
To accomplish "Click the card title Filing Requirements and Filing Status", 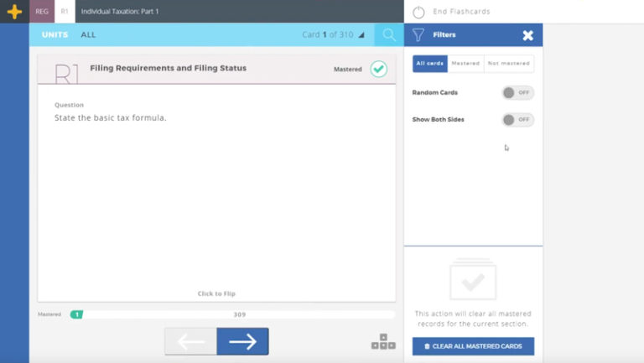I will coord(169,68).
